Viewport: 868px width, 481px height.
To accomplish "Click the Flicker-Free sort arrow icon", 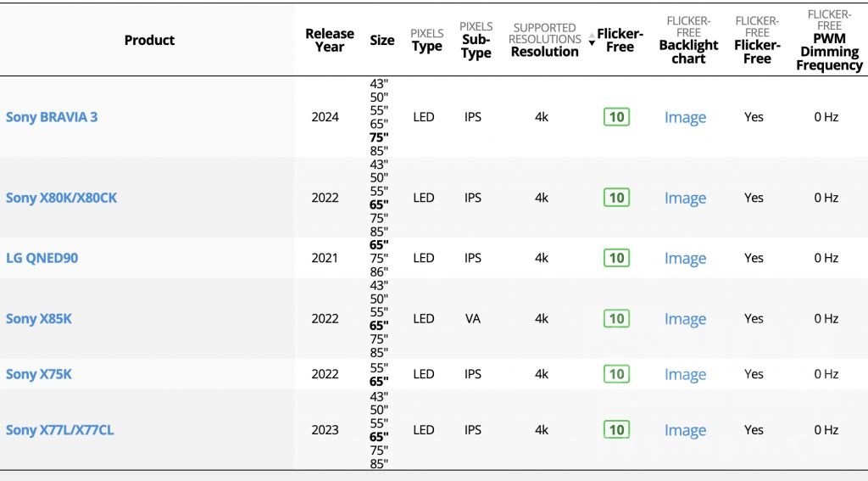I will pos(592,40).
